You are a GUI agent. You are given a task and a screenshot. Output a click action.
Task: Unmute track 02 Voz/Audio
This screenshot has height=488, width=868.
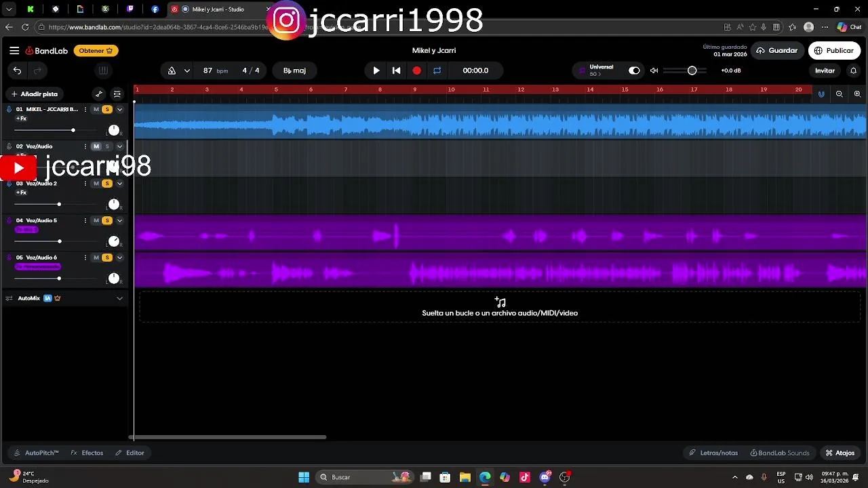click(96, 146)
